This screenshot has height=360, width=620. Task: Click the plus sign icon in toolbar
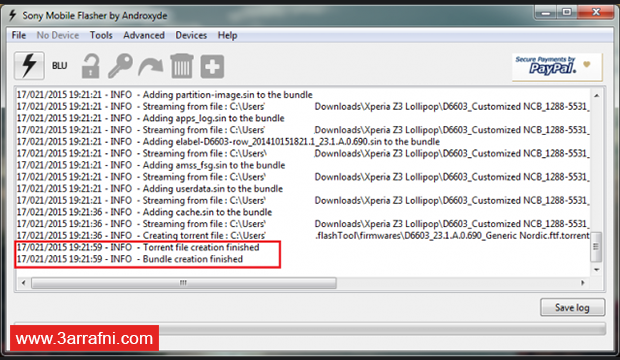coord(212,66)
